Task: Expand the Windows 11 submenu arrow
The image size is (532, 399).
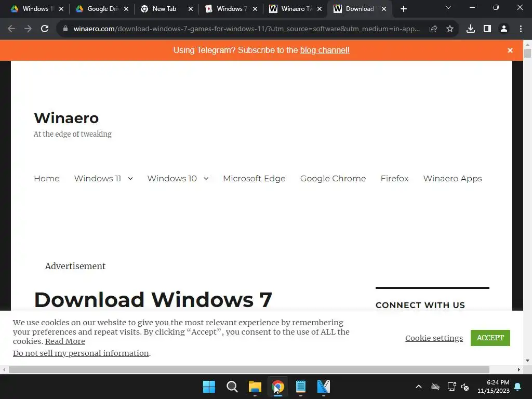Action: [x=130, y=179]
